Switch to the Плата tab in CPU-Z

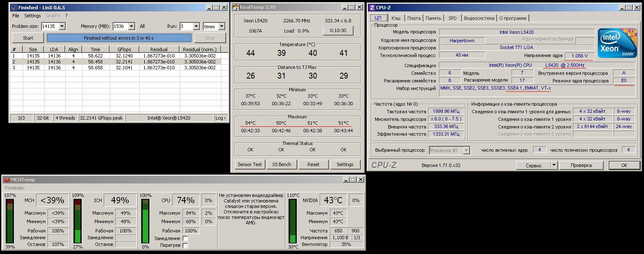click(414, 18)
